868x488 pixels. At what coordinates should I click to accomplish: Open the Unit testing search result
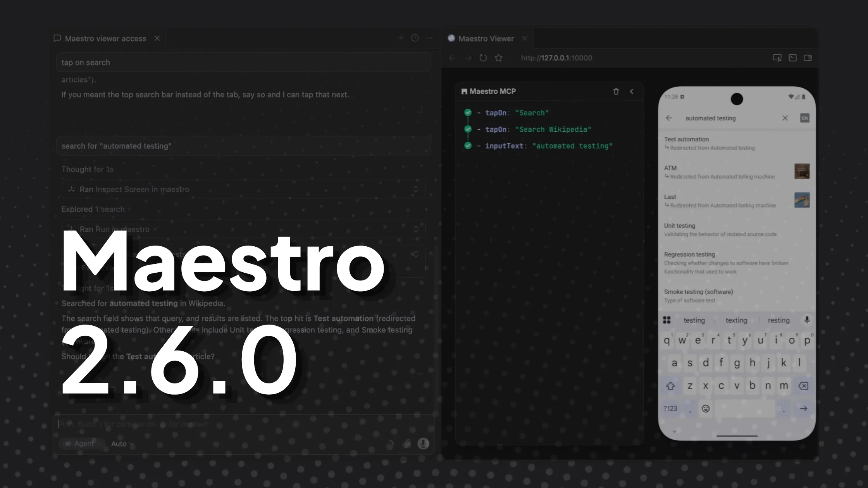(737, 230)
